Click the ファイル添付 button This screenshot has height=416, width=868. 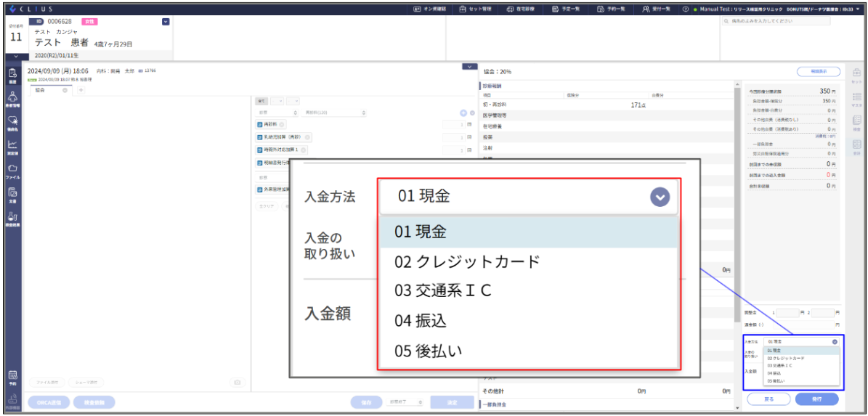(47, 383)
